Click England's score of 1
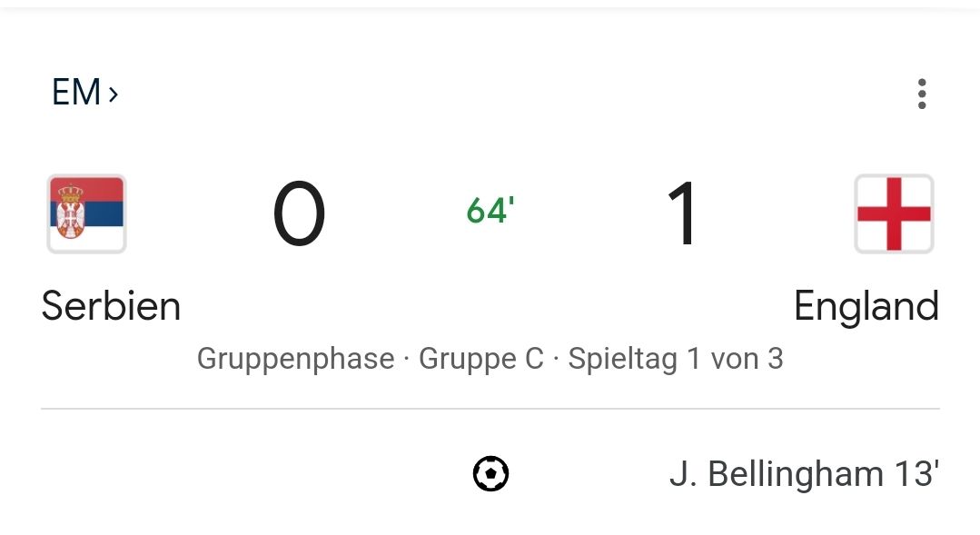The height and width of the screenshot is (535, 980). [682, 214]
